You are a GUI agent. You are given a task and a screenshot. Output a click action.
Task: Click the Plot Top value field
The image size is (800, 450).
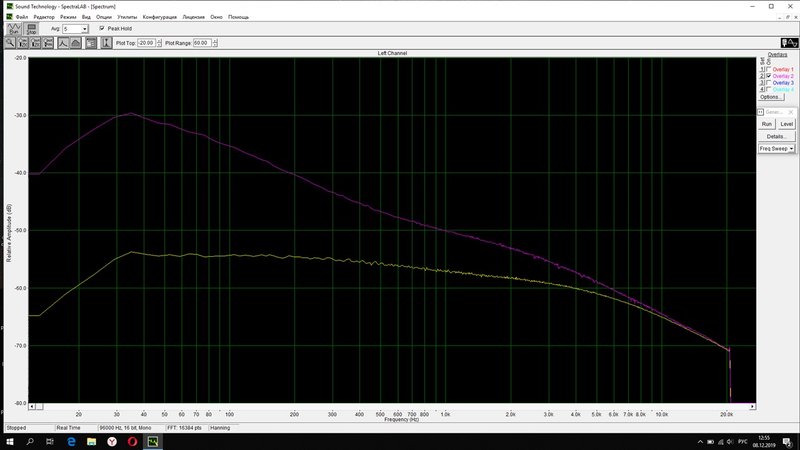[x=146, y=43]
